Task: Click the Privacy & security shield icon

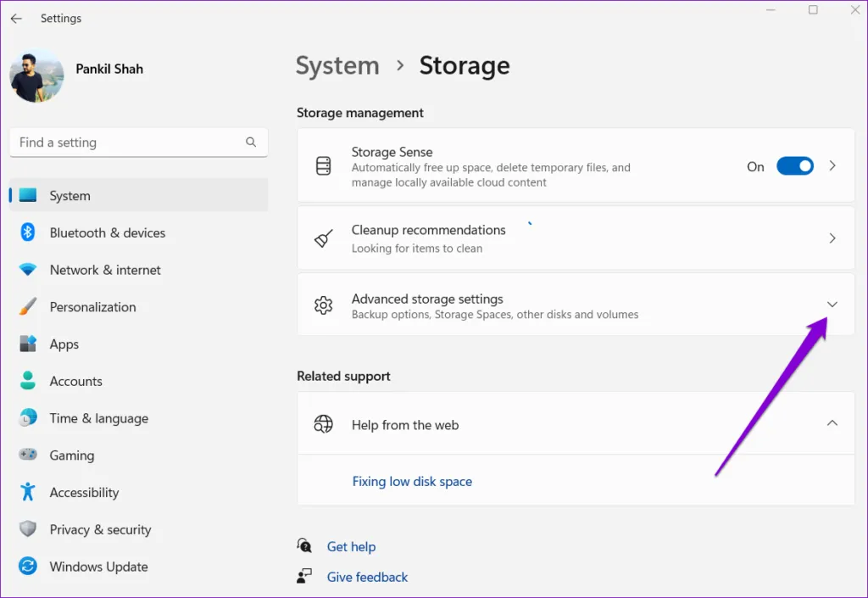Action: (x=28, y=529)
